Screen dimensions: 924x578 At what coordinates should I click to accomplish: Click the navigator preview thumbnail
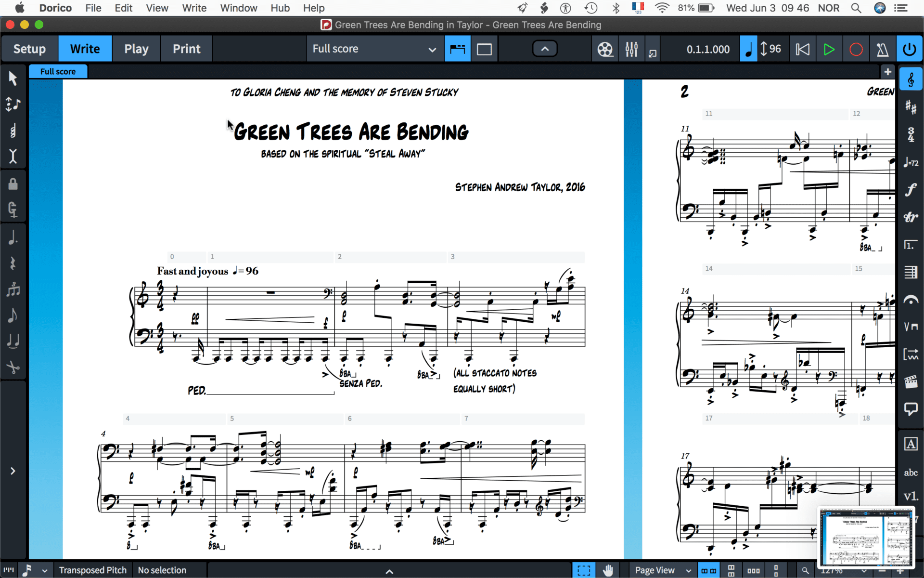point(866,537)
